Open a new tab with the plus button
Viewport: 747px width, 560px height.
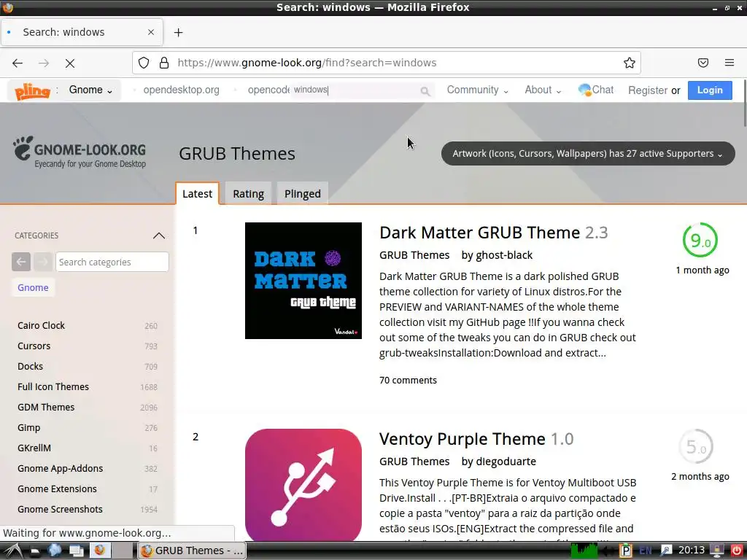(x=178, y=32)
